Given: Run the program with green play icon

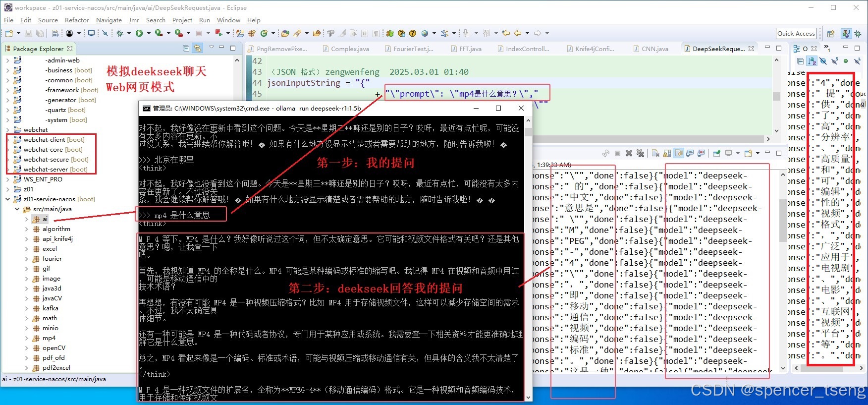Looking at the screenshot, I should [x=139, y=33].
